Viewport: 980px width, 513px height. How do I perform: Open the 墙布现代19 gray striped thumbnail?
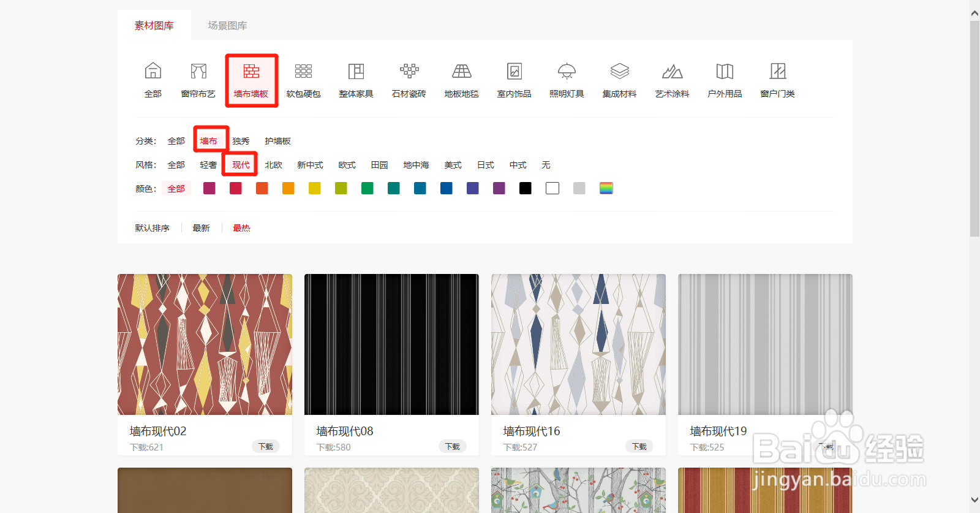point(765,344)
